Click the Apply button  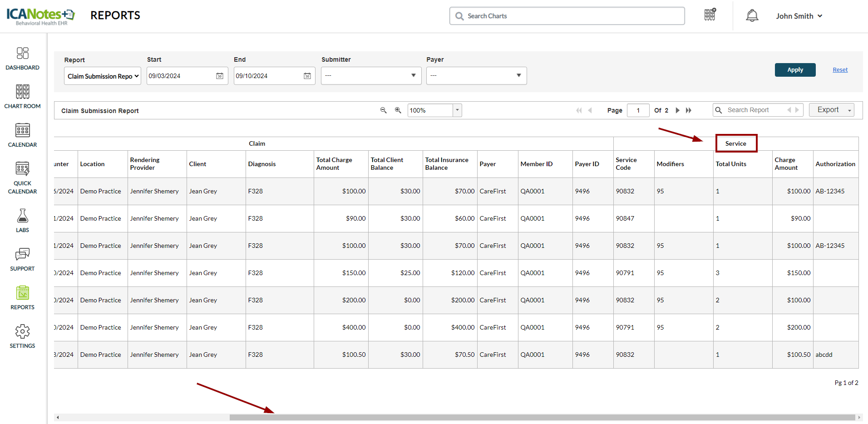point(795,70)
